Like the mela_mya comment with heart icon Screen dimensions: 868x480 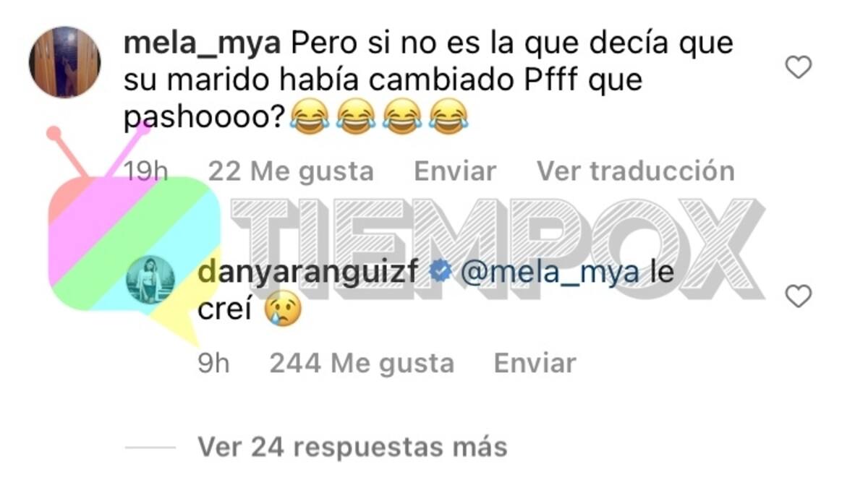(x=799, y=68)
